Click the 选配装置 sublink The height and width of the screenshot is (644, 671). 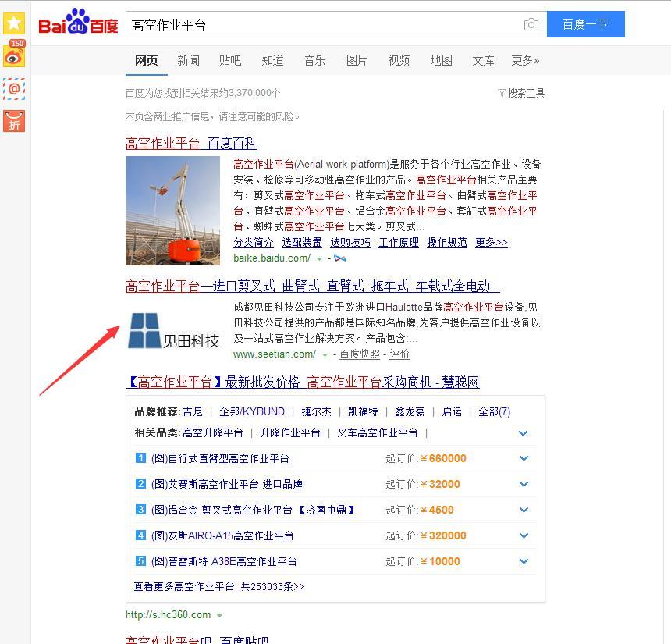[x=302, y=242]
